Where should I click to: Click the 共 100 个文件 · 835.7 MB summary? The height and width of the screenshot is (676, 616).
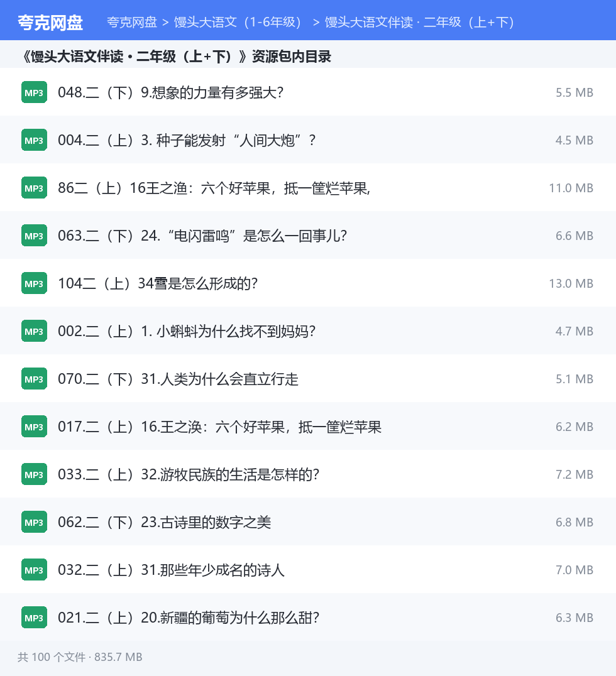80,657
